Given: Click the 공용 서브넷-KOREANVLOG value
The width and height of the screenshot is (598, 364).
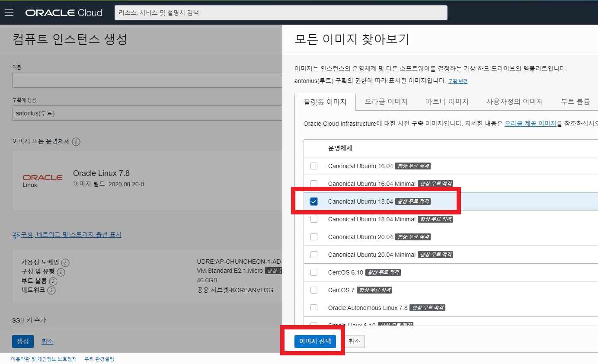Looking at the screenshot, I should coord(235,290).
